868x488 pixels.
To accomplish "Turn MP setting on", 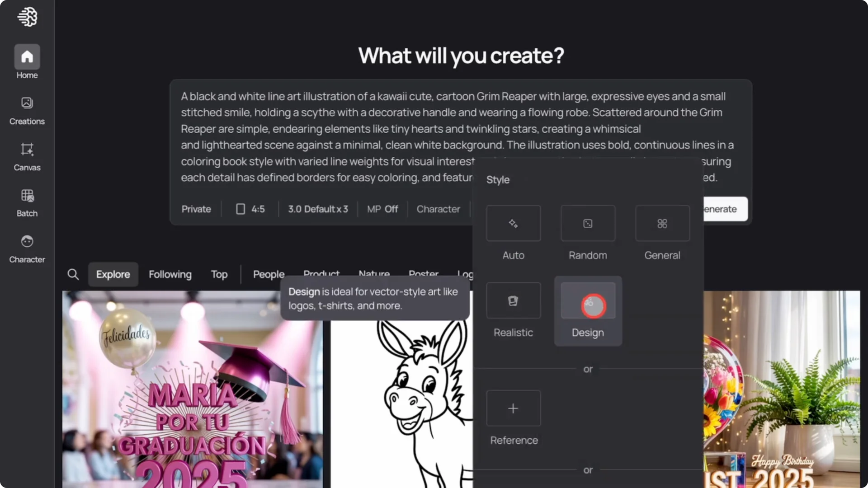I will coord(382,209).
